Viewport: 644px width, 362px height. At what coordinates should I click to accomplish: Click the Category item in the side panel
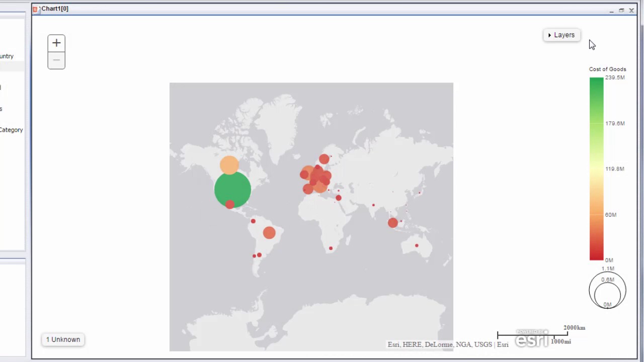pos(11,130)
